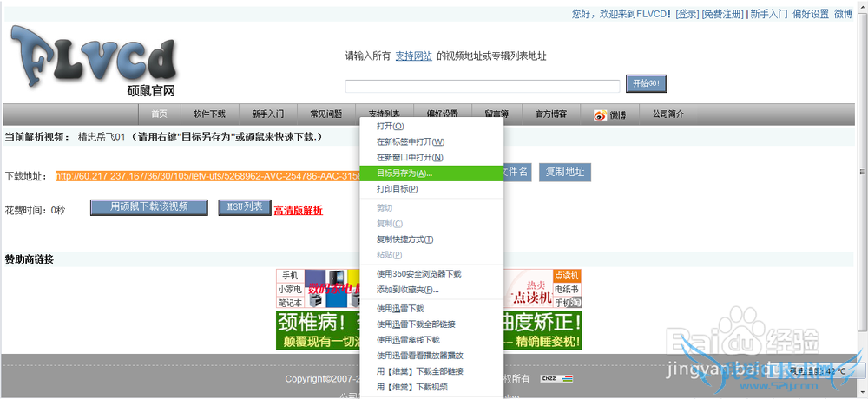The image size is (868, 399).
Task: Open the 高清版解析 link
Action: pyautogui.click(x=299, y=210)
